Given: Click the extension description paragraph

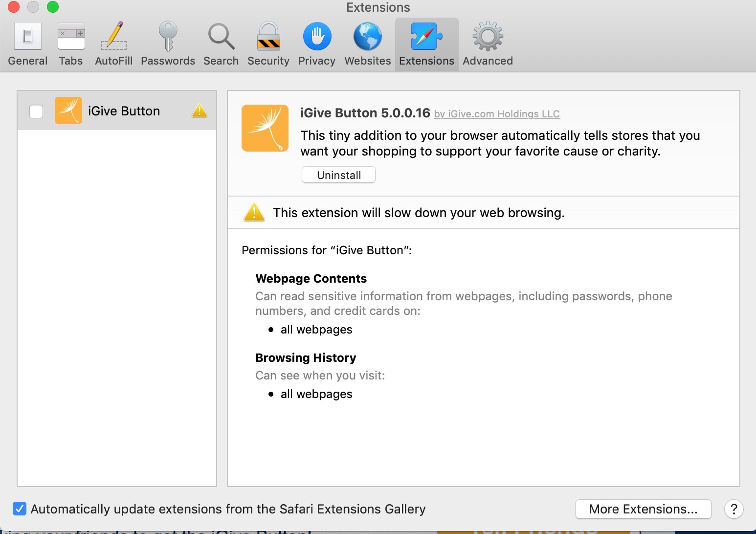Looking at the screenshot, I should (500, 143).
